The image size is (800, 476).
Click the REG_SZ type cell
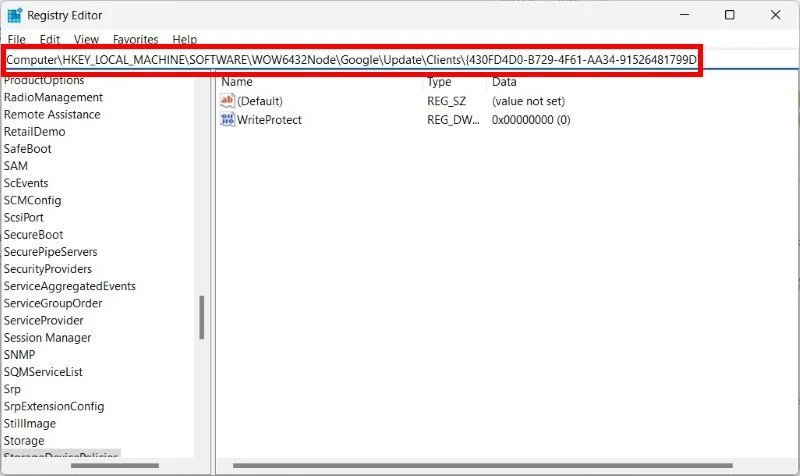tap(446, 101)
